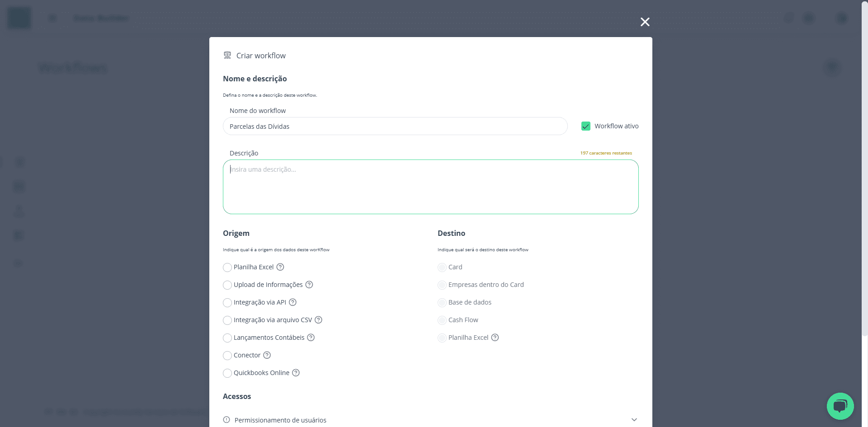
Task: Open help icon for Quickbooks Online
Action: pos(296,373)
